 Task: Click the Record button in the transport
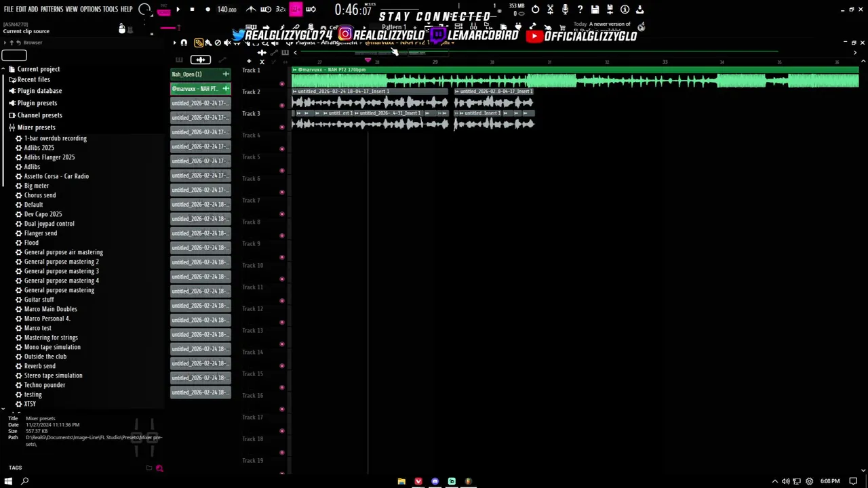[x=208, y=9]
